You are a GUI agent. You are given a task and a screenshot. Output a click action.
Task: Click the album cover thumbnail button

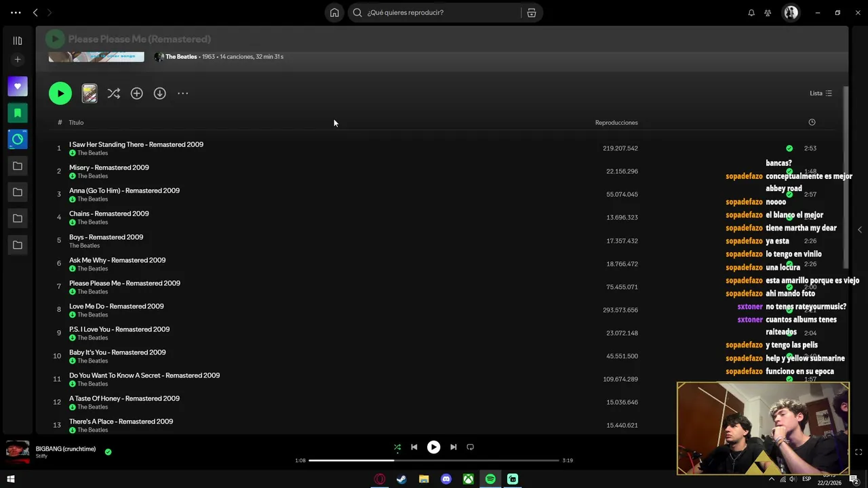90,94
